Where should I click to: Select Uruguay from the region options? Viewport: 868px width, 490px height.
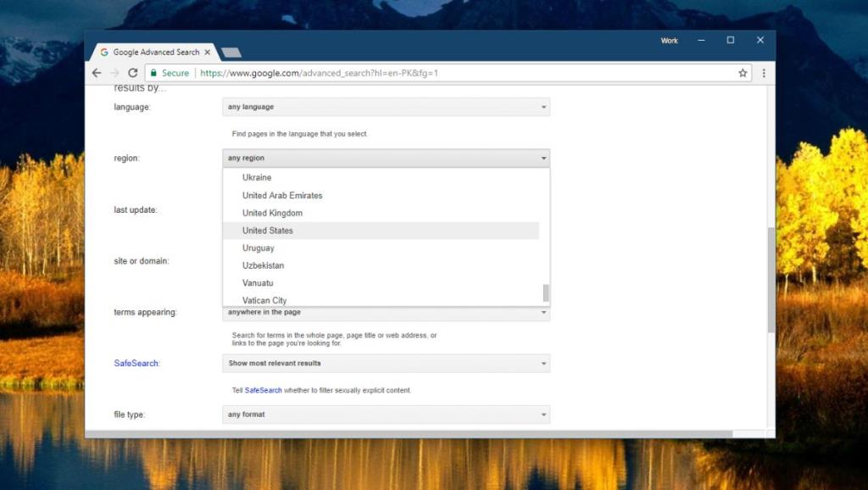[258, 248]
